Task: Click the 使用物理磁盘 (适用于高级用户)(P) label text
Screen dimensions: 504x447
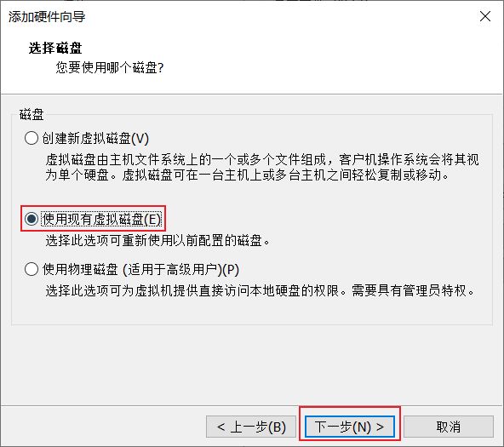Action: [x=140, y=269]
